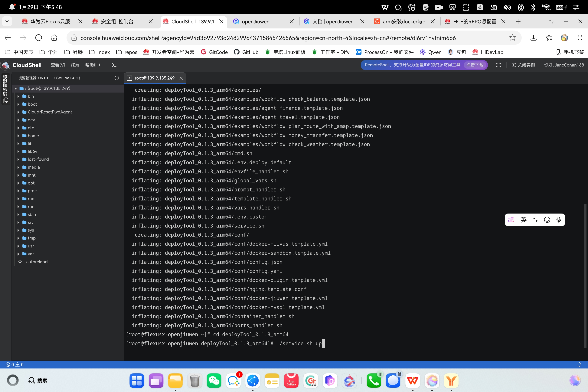Collapse the root workspace folder
This screenshot has width=588, height=392.
click(x=16, y=89)
